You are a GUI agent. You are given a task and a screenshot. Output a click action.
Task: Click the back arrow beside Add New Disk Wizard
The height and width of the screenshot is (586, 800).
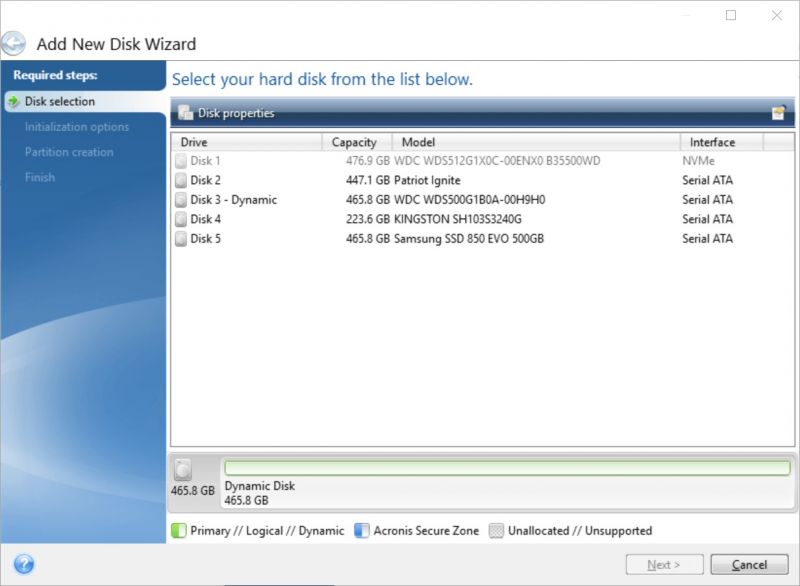[13, 43]
